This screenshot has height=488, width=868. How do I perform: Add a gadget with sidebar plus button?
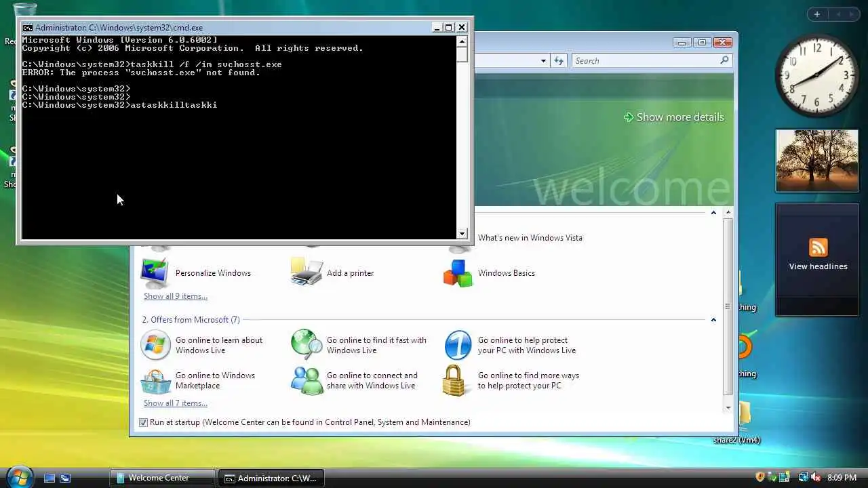pyautogui.click(x=817, y=14)
